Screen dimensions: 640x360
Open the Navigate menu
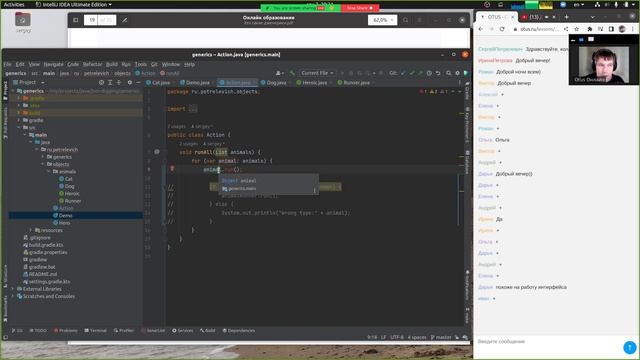(53, 64)
